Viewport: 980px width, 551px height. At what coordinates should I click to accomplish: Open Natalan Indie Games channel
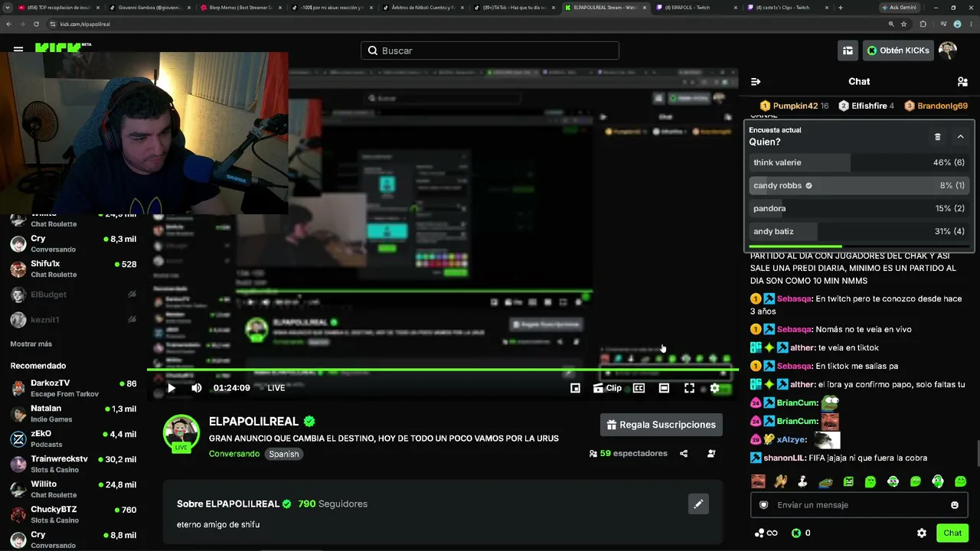[73, 413]
